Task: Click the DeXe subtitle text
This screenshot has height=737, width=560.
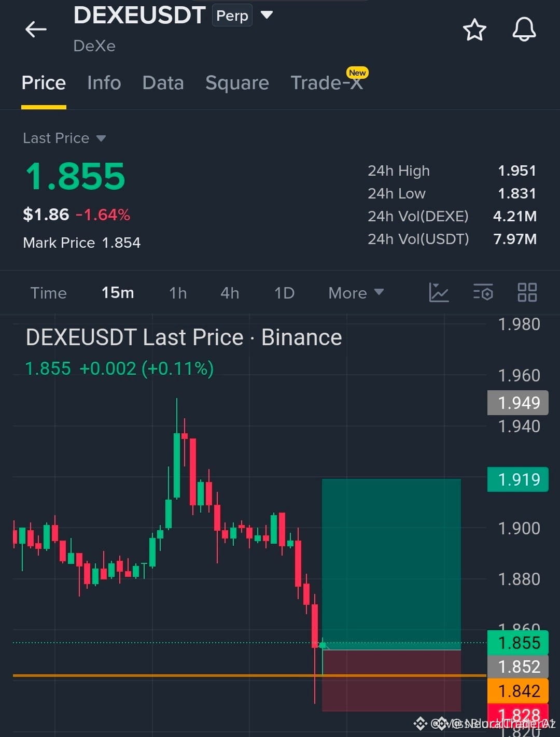Action: click(94, 46)
